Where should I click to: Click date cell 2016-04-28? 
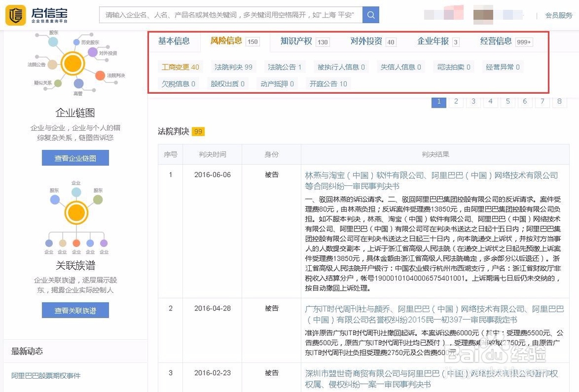pos(212,308)
